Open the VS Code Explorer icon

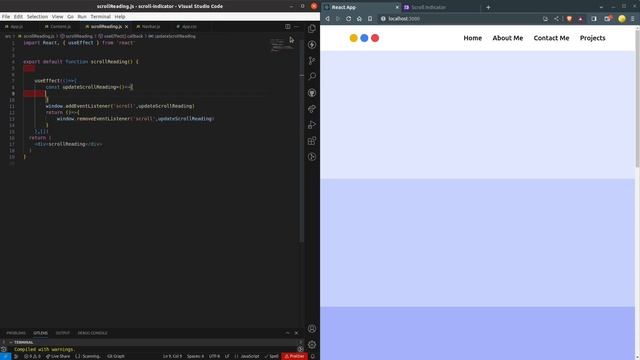(x=312, y=29)
